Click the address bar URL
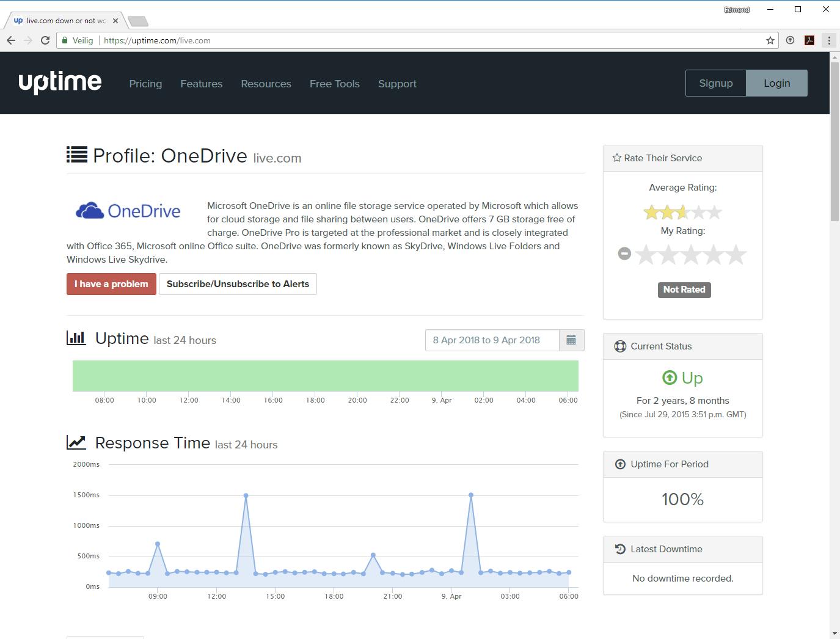Image resolution: width=840 pixels, height=639 pixels. [157, 40]
